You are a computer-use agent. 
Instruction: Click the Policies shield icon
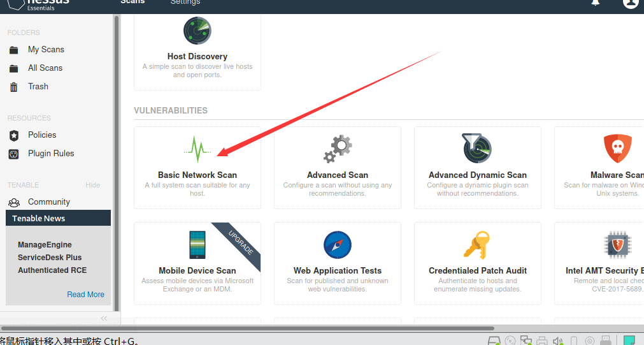tap(14, 135)
